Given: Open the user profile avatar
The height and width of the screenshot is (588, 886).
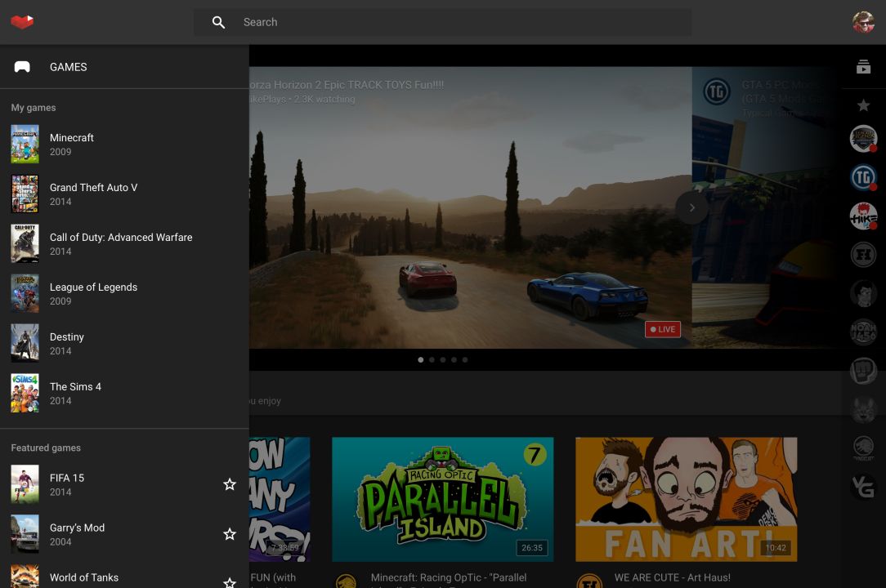Looking at the screenshot, I should tap(863, 22).
